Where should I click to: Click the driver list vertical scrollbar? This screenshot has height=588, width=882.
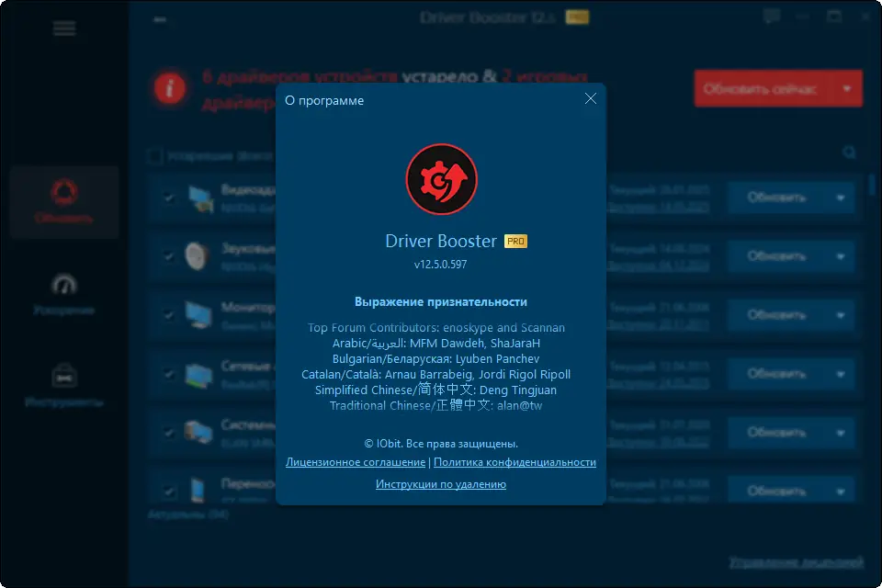pyautogui.click(x=873, y=186)
